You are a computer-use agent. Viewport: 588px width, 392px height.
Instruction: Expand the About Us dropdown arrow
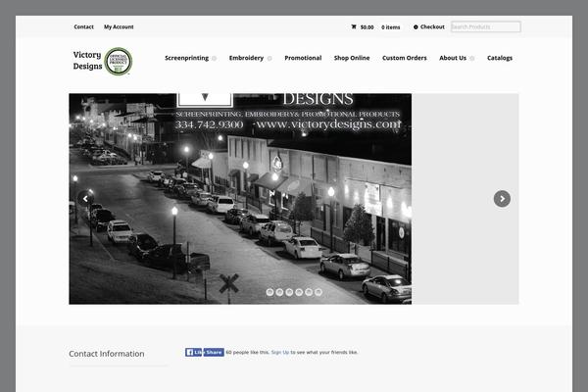(471, 58)
